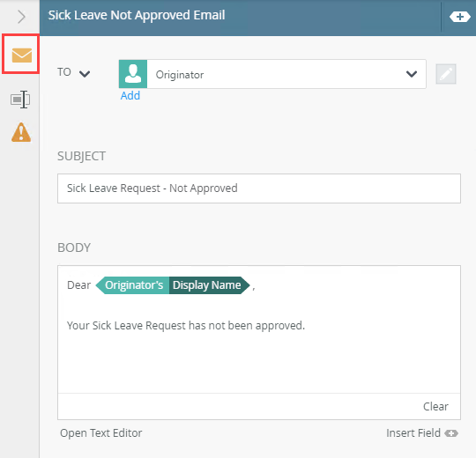Select the Originator's token in body
This screenshot has width=476, height=458.
pos(132,285)
